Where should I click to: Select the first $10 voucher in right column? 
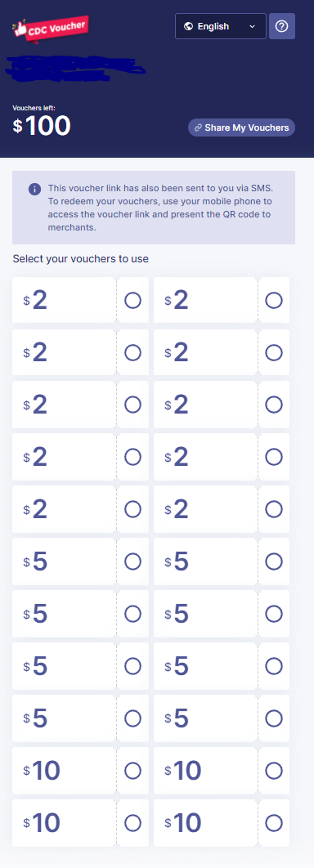pyautogui.click(x=222, y=771)
